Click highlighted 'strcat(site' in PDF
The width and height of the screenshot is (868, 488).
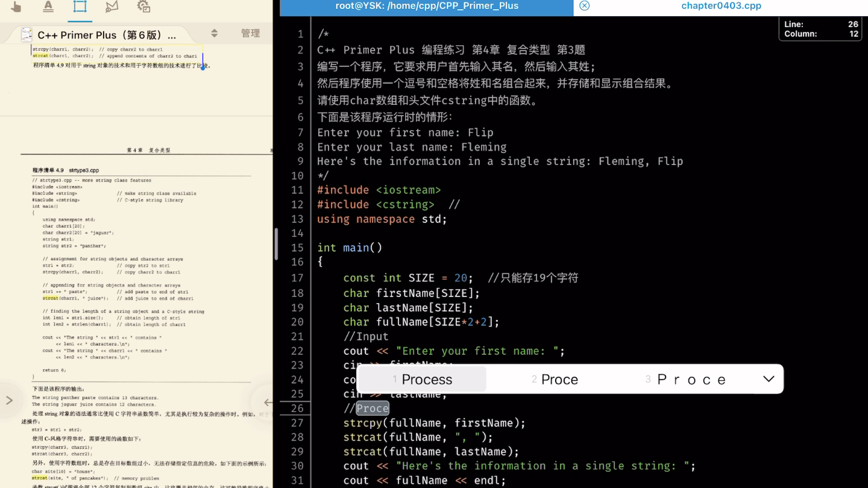click(45, 478)
